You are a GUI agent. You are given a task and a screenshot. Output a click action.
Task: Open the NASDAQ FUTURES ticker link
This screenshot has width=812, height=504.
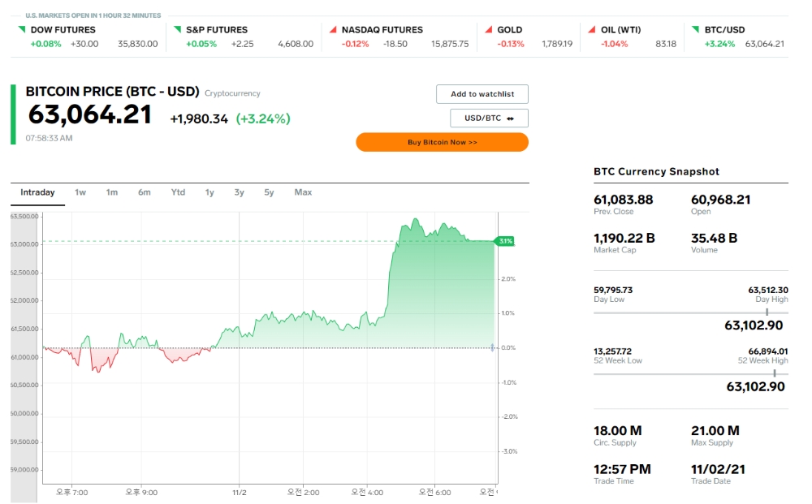pos(382,29)
